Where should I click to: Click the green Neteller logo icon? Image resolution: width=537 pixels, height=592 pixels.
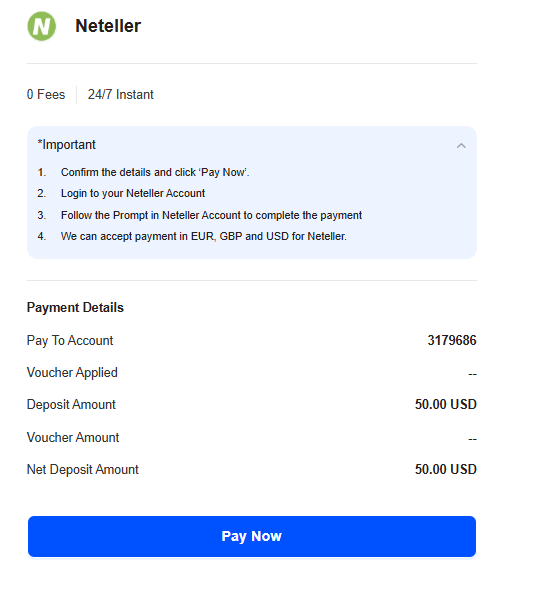click(x=42, y=26)
